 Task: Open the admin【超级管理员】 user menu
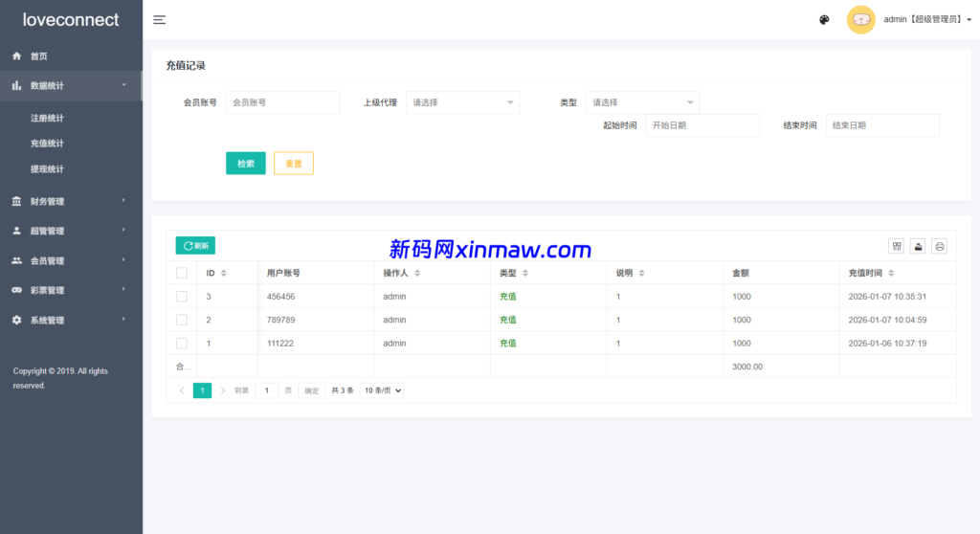(927, 20)
